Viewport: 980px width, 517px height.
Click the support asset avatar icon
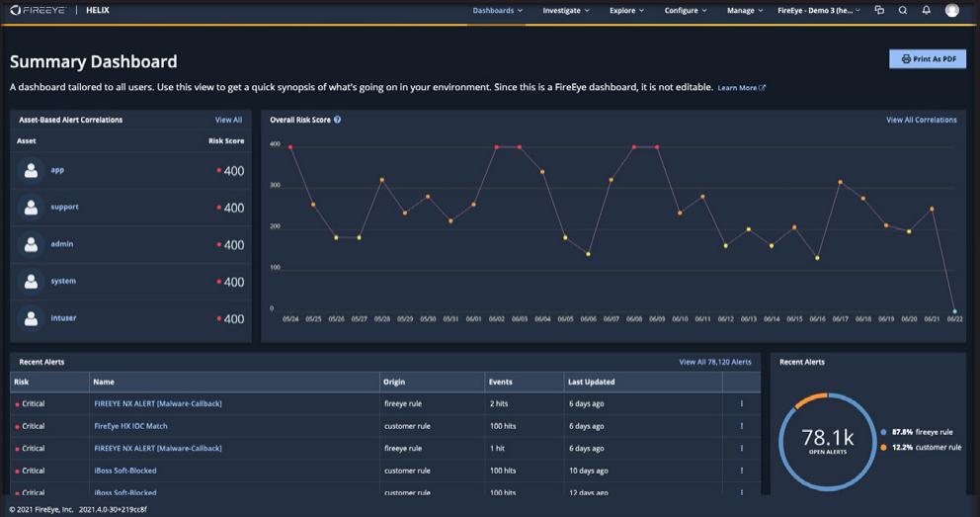tap(31, 207)
